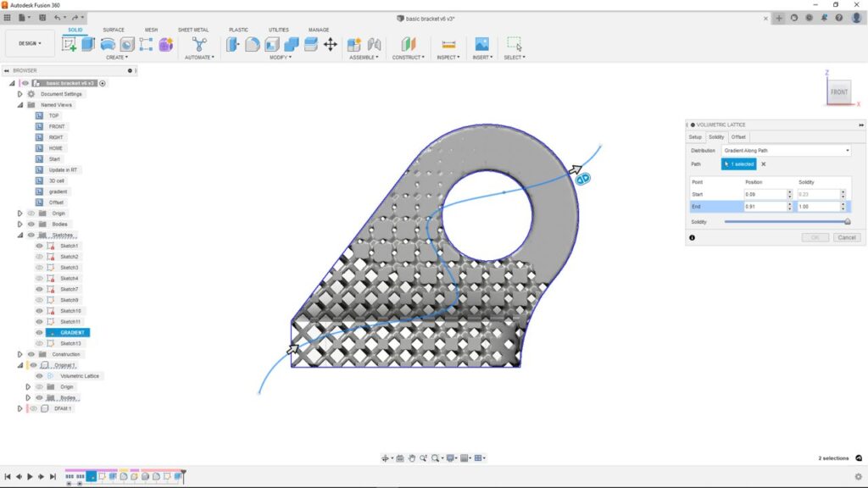Click the Move/Copy tool icon
The image size is (868, 488).
[329, 46]
